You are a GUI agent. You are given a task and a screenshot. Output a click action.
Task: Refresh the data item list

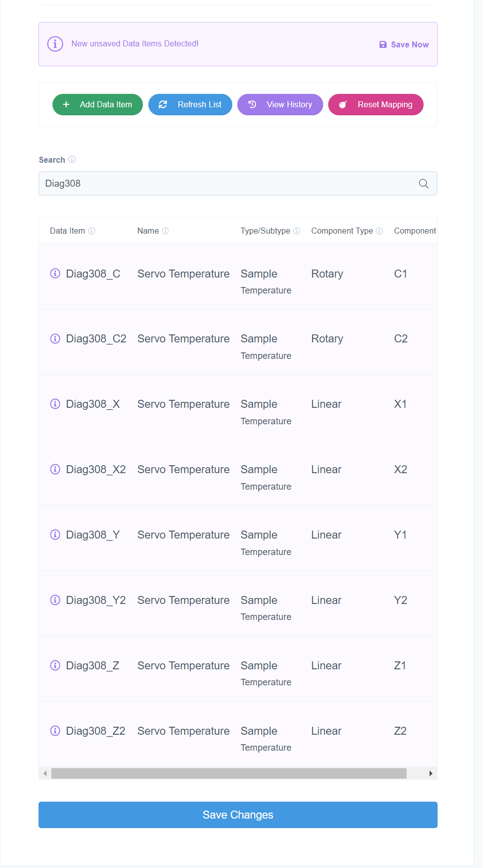coord(190,104)
